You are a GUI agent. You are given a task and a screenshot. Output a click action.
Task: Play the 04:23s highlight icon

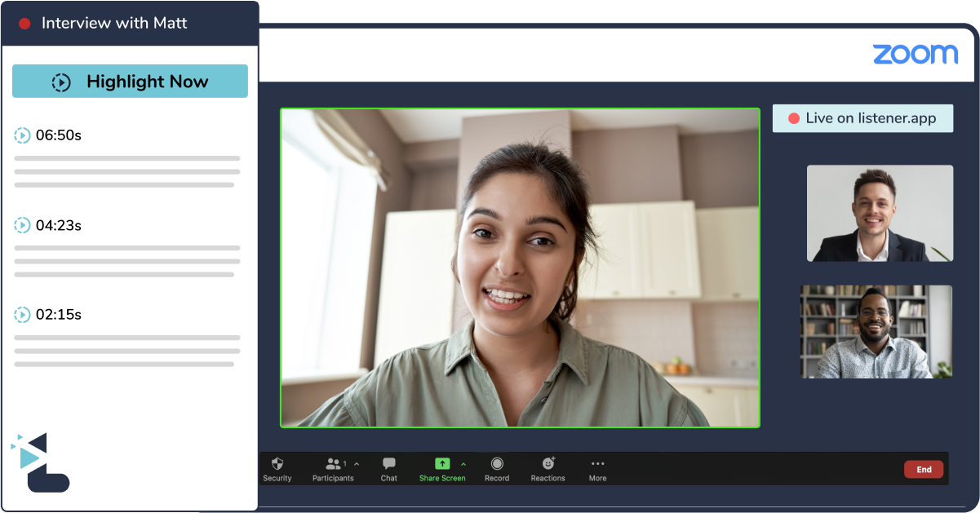point(22,225)
